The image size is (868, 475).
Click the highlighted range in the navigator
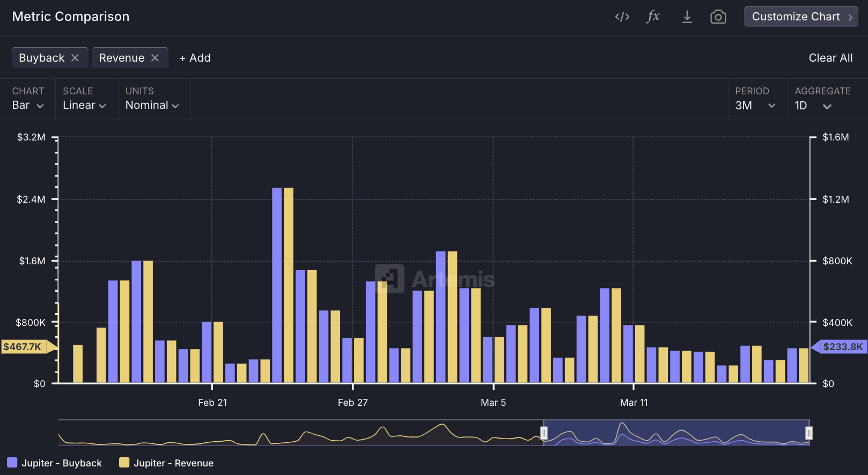point(676,433)
